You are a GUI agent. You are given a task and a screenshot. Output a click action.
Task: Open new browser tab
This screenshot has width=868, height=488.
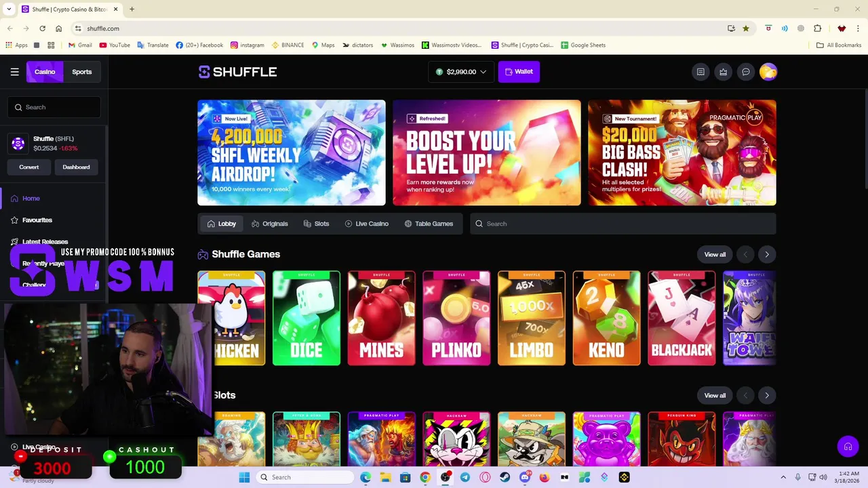click(132, 9)
